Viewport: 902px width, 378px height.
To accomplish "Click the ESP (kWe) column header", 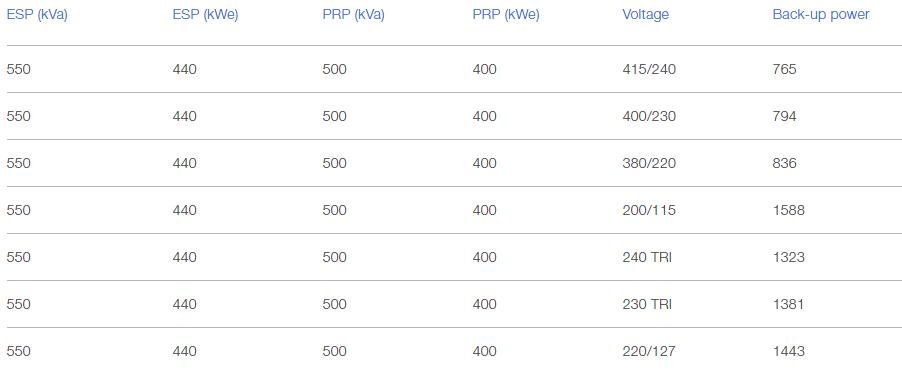I will click(x=205, y=15).
